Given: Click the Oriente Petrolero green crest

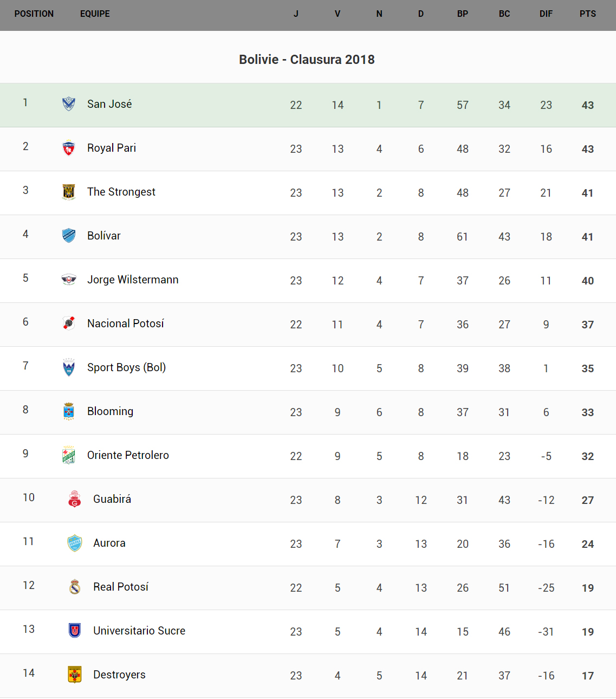Looking at the screenshot, I should (69, 455).
